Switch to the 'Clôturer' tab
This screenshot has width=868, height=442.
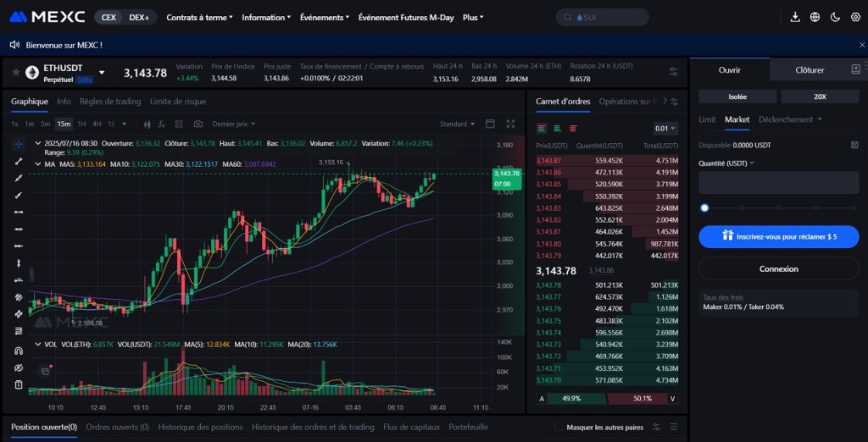[x=815, y=70]
